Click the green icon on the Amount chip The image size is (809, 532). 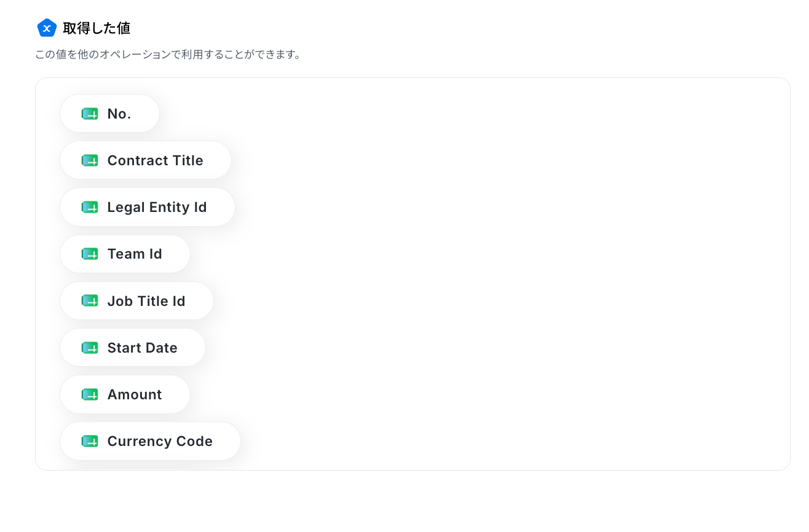(x=90, y=394)
